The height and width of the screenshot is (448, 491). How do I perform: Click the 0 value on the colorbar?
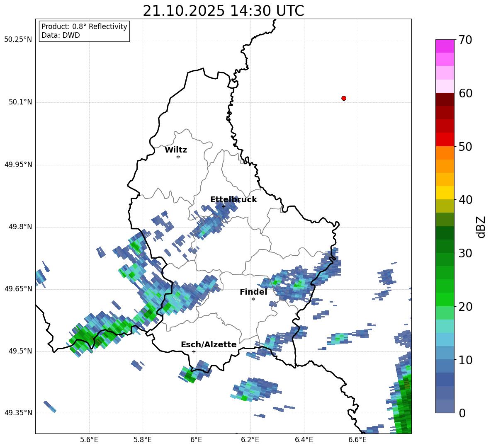coord(462,413)
